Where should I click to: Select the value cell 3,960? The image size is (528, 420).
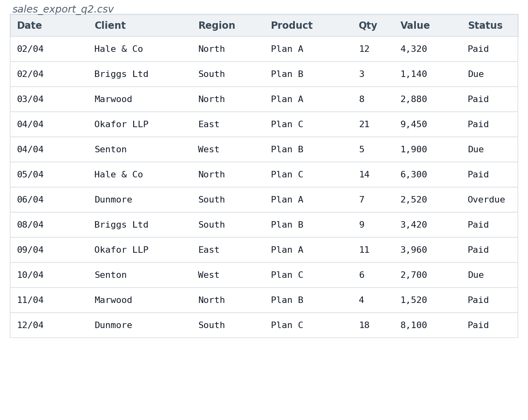coord(413,250)
